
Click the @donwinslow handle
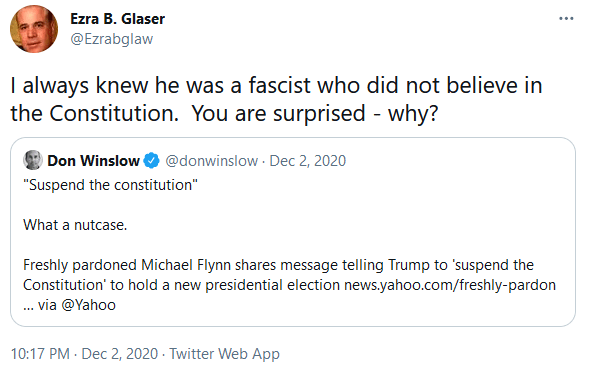point(211,161)
